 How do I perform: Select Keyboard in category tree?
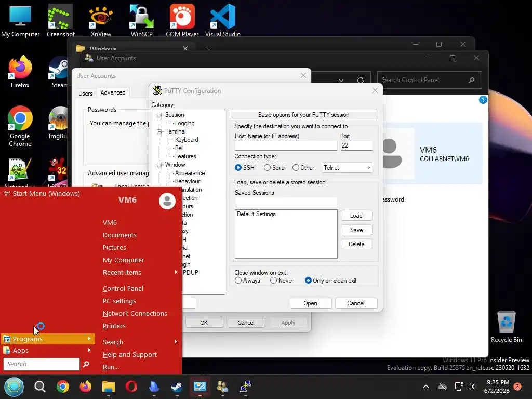187,140
